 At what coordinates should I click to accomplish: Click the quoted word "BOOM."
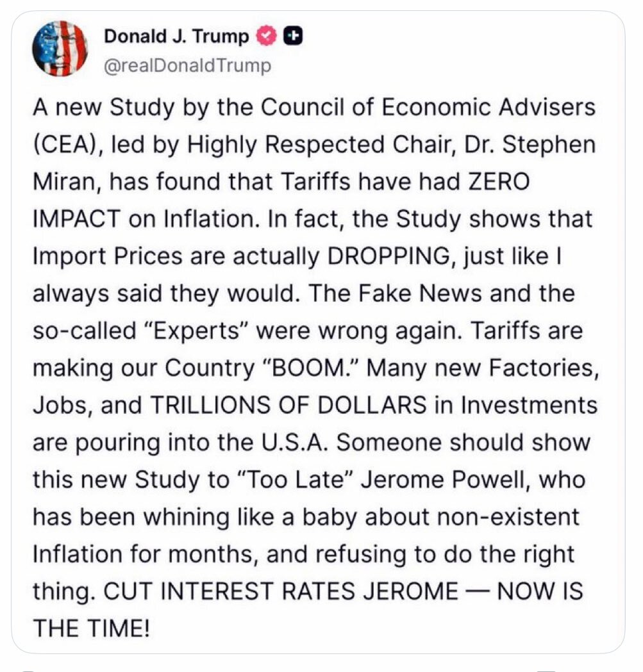[309, 368]
